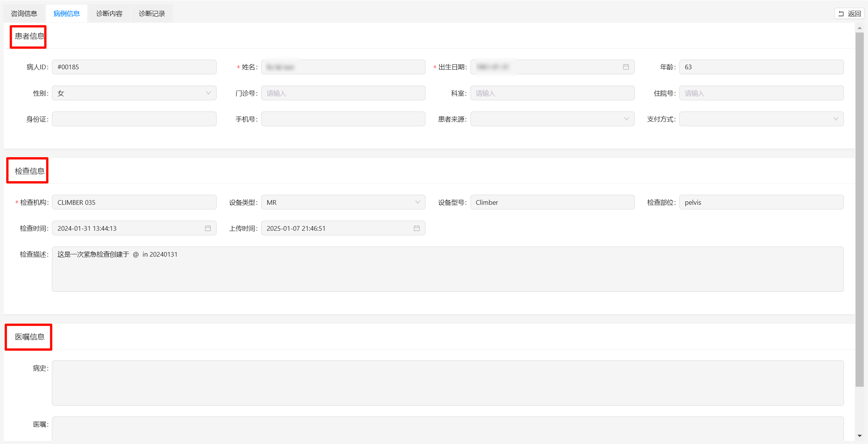868x444 pixels.
Task: Select the 病例信息 tab
Action: pos(67,14)
